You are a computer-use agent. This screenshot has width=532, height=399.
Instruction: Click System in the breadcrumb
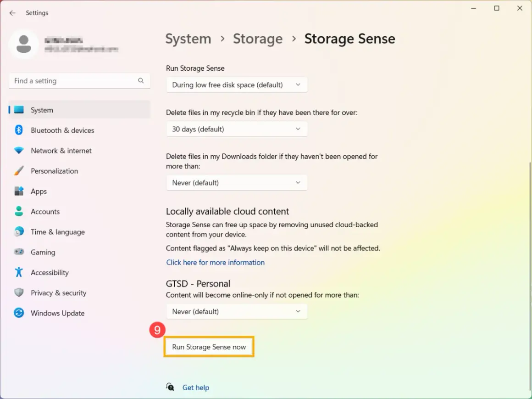188,39
